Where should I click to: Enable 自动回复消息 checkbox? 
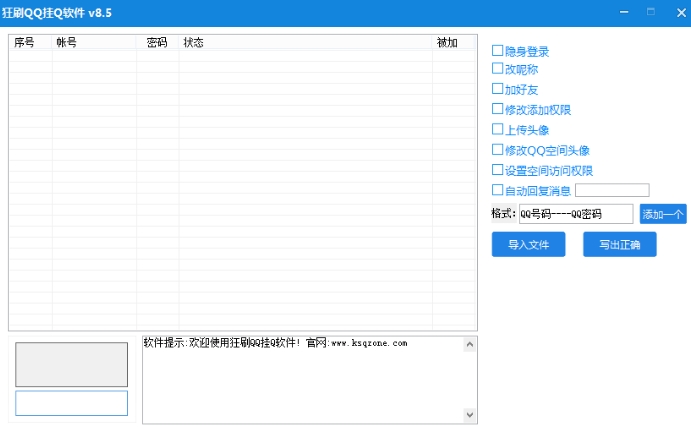click(x=497, y=190)
